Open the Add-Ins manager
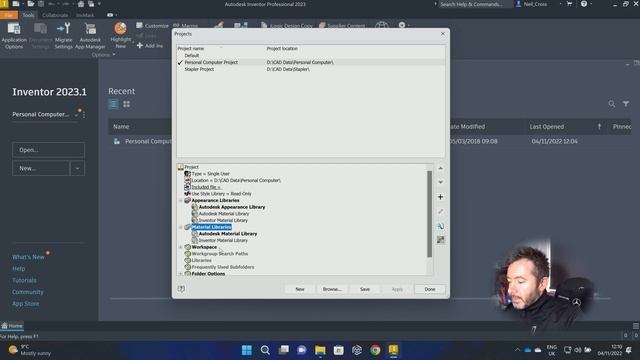The image size is (640, 360). click(x=150, y=46)
